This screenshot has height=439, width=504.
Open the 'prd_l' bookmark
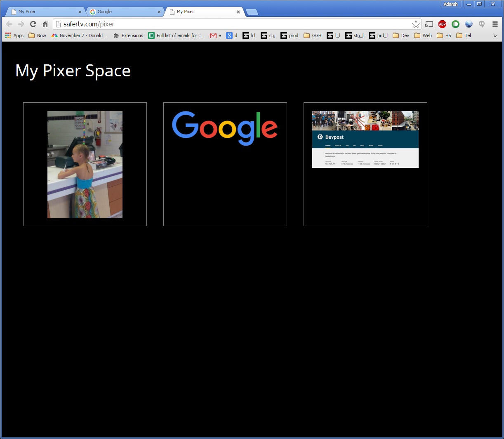click(378, 35)
